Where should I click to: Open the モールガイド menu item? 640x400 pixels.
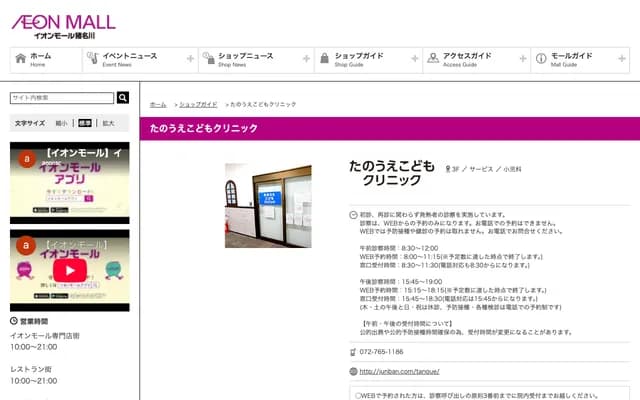pos(580,60)
